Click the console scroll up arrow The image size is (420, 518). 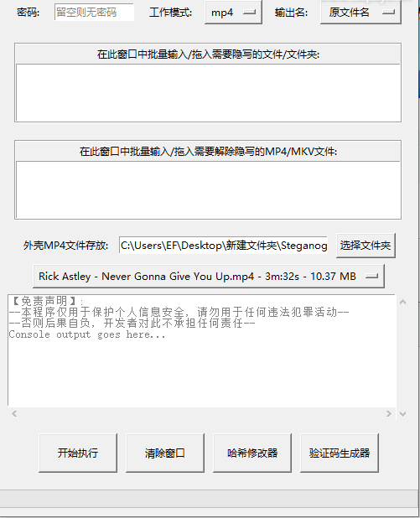[x=402, y=302]
